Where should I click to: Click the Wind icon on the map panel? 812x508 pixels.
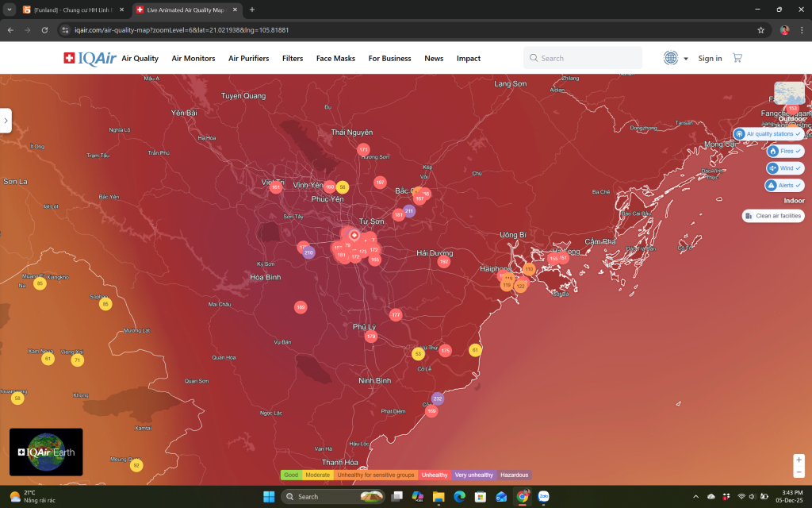pyautogui.click(x=771, y=167)
